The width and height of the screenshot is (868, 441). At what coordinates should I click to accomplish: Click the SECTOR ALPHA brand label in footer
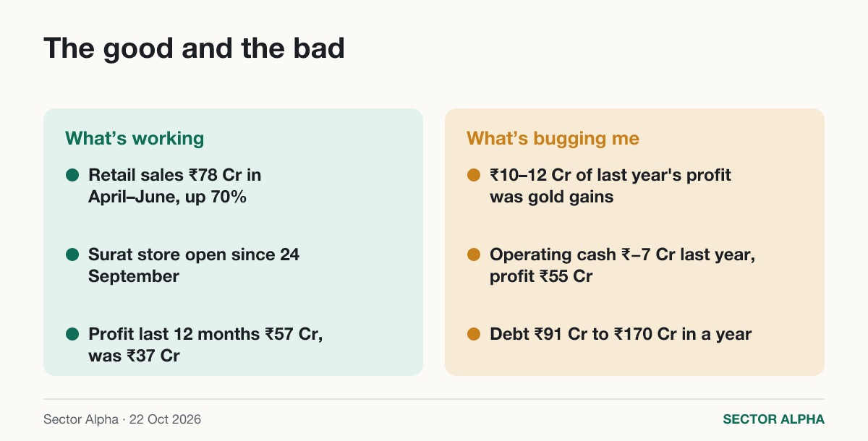[x=773, y=419]
